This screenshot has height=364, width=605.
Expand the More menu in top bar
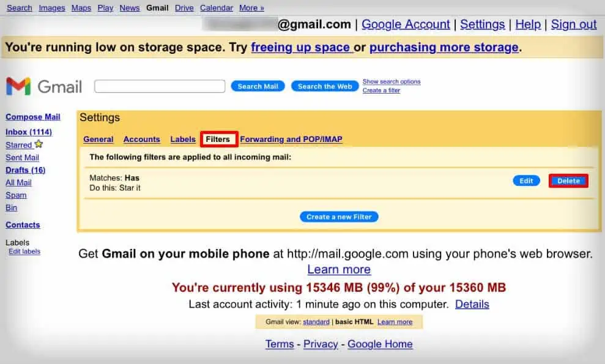coord(251,7)
